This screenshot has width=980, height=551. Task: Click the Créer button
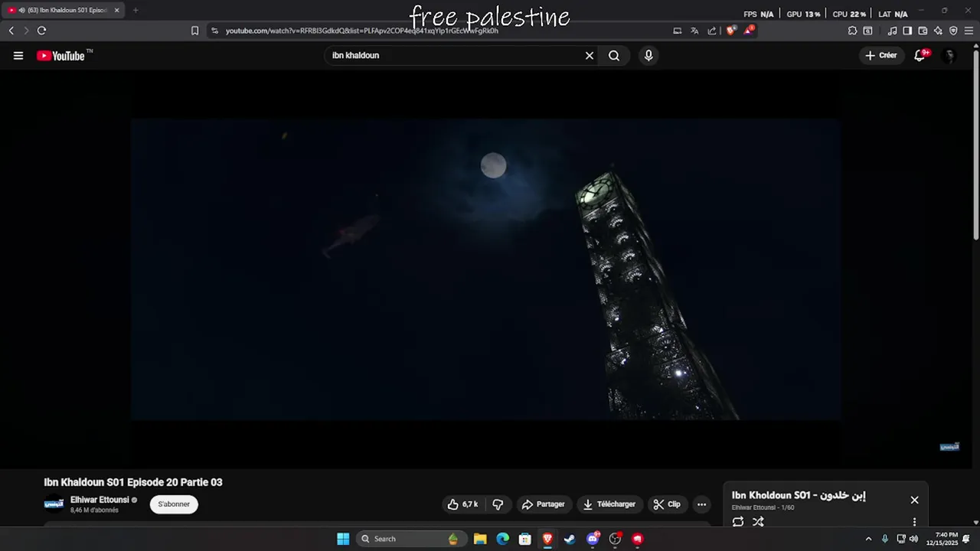[x=880, y=55]
